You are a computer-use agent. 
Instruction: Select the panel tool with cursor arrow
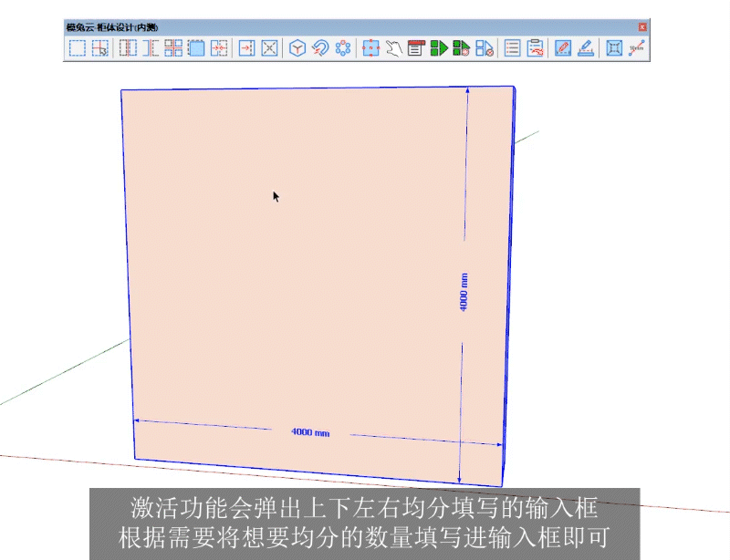click(x=99, y=48)
